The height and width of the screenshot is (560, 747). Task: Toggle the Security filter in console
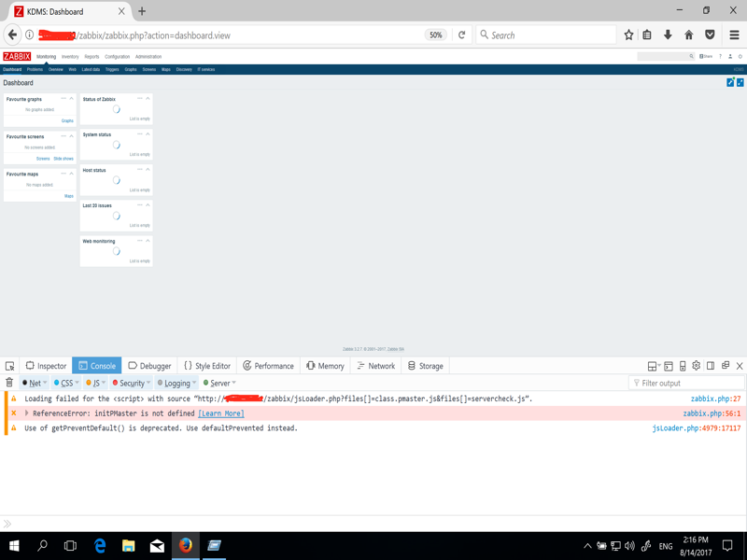pos(132,383)
